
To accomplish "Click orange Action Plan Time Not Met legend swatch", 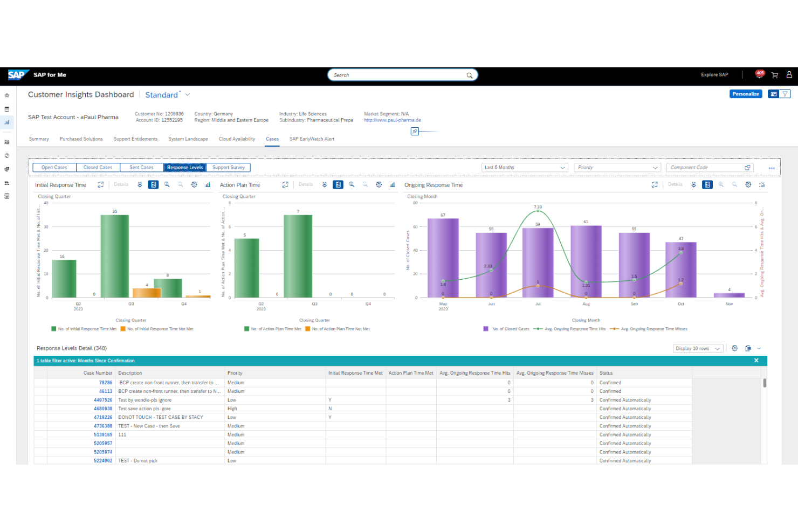I will 308,329.
